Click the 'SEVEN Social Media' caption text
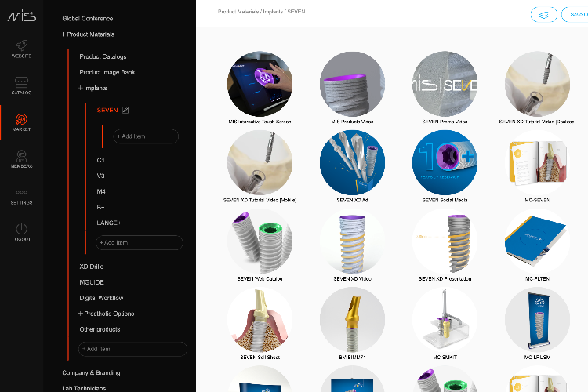 [445, 201]
